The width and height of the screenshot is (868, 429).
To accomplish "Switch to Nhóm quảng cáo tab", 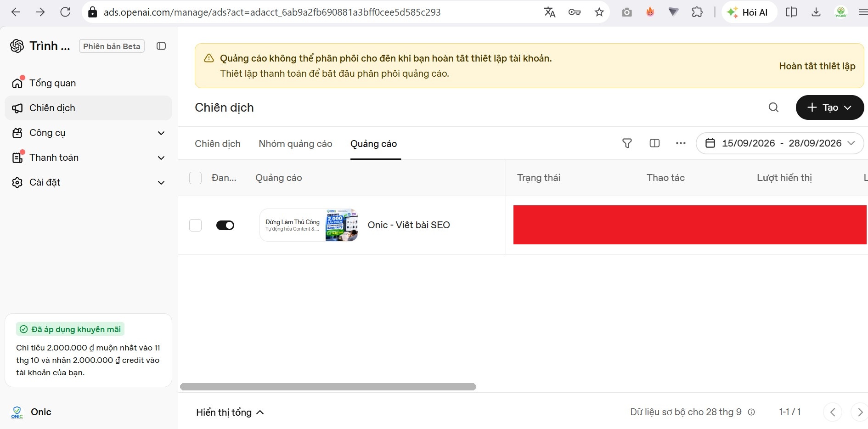I will [x=295, y=144].
